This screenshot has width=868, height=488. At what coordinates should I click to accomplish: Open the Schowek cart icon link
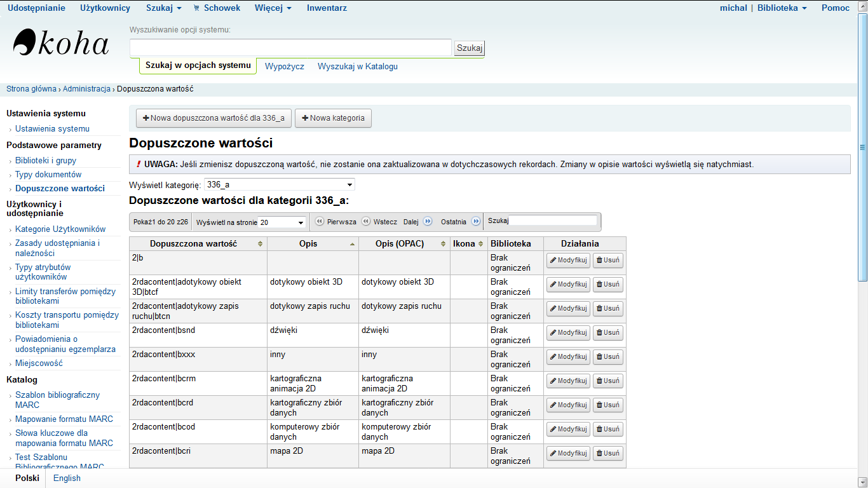[x=217, y=8]
